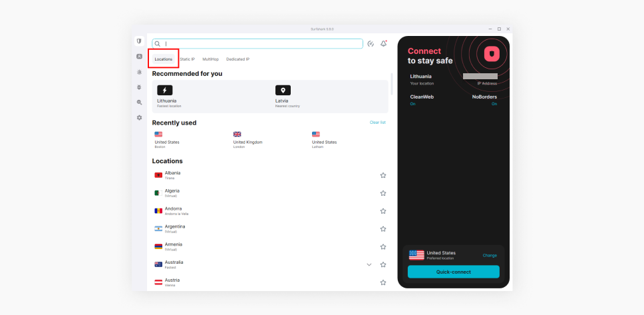644x315 pixels.
Task: Click the Clear list link
Action: click(x=377, y=123)
